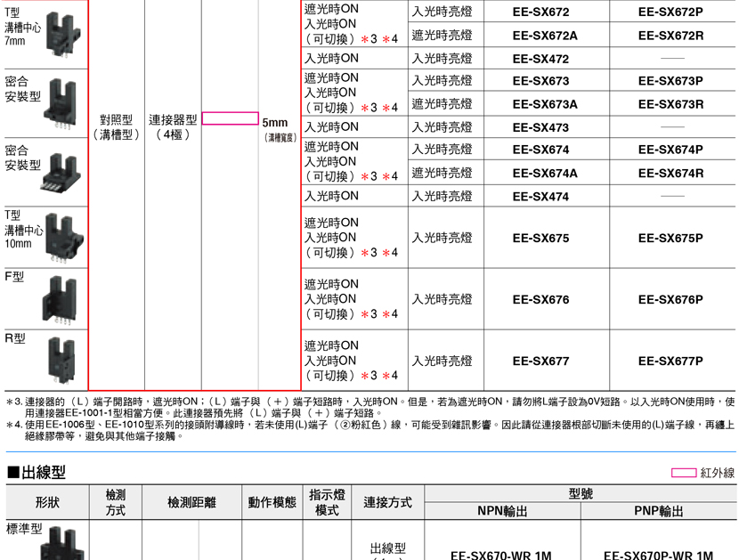Click the 密合安裝型 sensor photo beside EE-SX674
The image size is (739, 560).
click(62, 173)
